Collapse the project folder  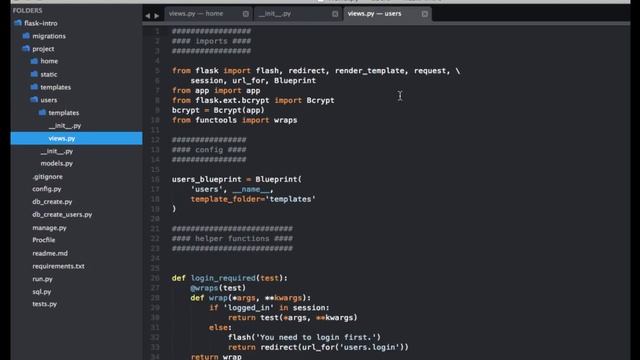(43, 49)
